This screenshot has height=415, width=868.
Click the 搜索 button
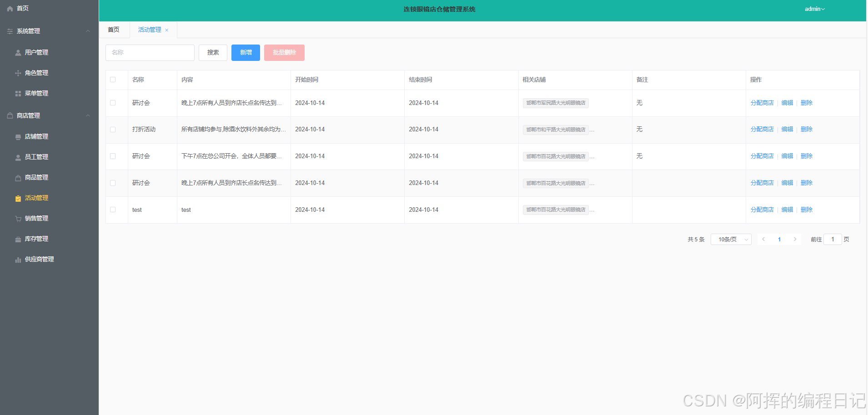tap(213, 53)
